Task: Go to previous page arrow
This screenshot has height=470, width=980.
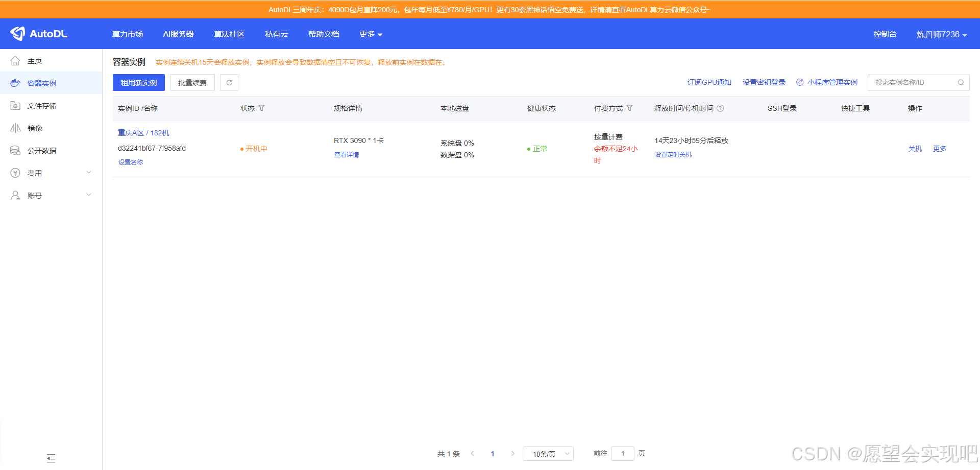Action: [x=473, y=454]
